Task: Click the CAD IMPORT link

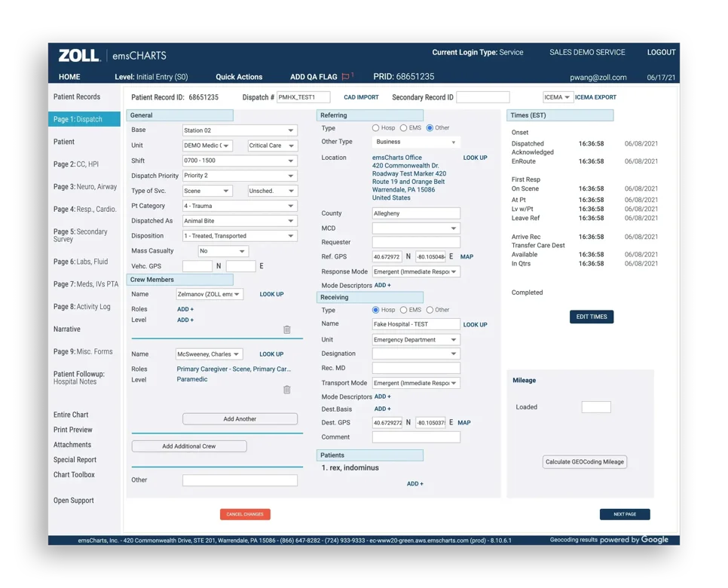Action: click(x=361, y=97)
